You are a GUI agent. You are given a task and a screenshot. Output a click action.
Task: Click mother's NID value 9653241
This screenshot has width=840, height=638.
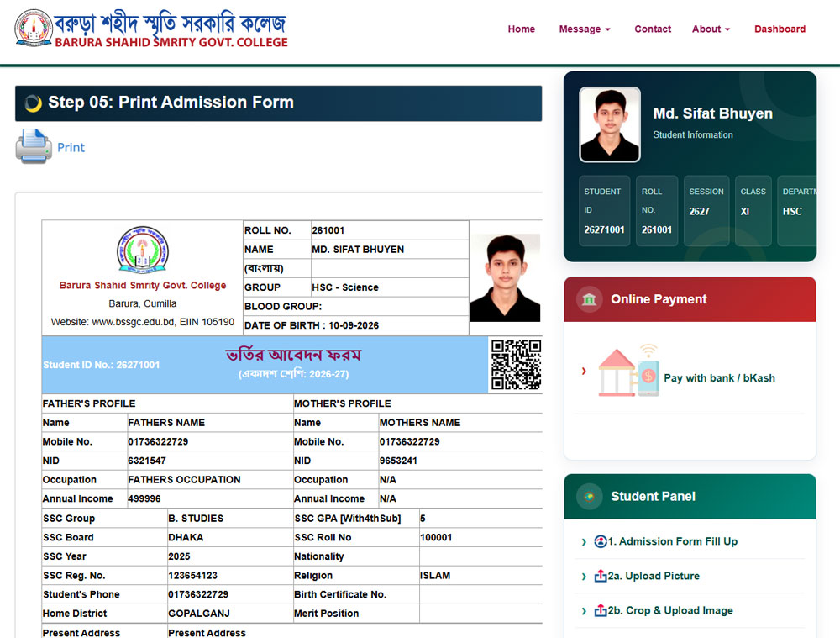tap(398, 461)
